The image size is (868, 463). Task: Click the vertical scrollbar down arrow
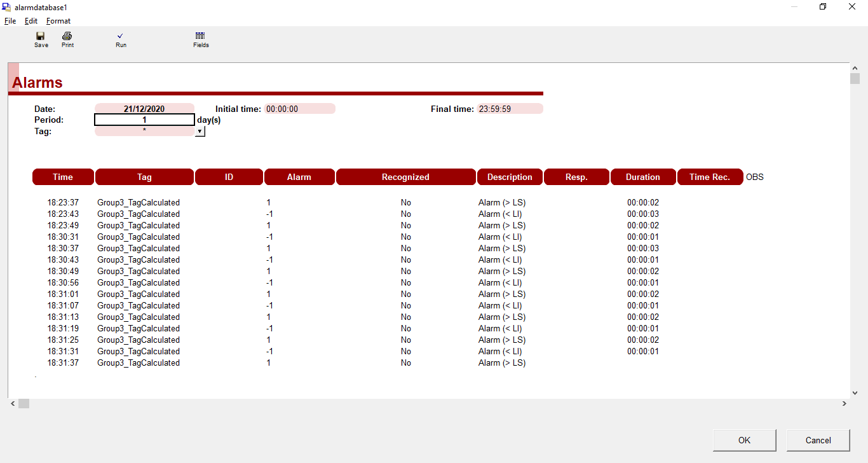point(855,393)
